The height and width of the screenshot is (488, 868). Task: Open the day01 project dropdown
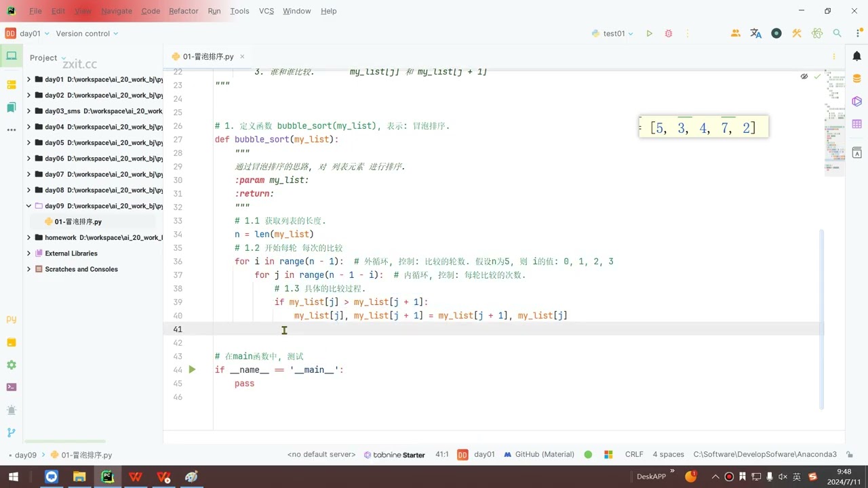26,33
